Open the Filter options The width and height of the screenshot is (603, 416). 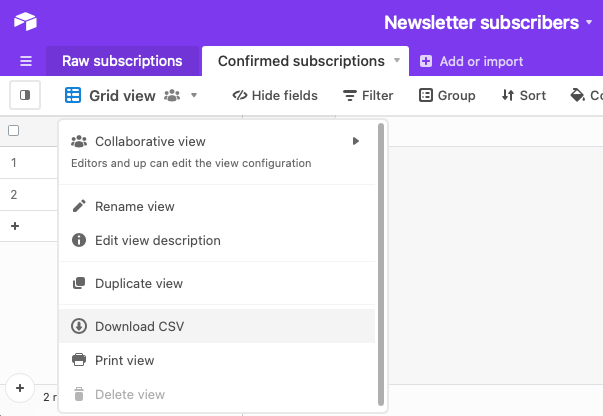point(368,96)
